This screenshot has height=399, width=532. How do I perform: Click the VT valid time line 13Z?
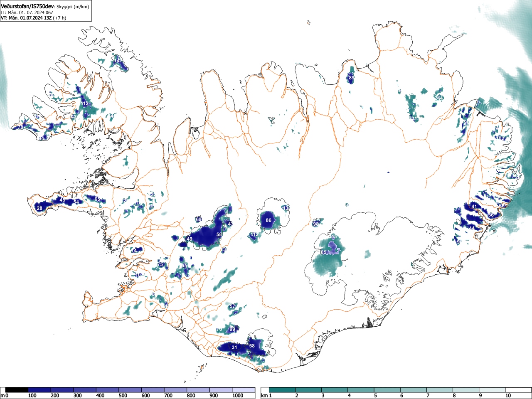coord(33,18)
